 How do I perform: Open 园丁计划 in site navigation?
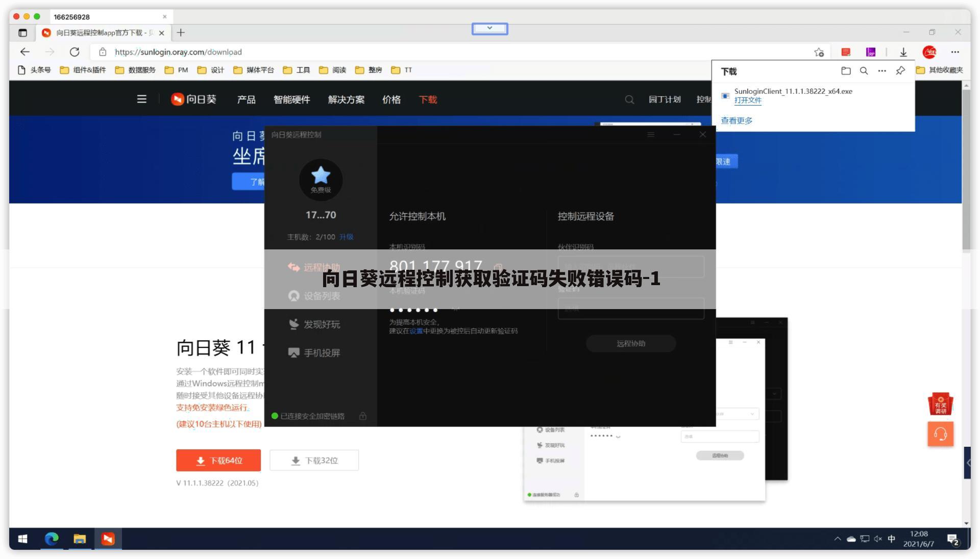665,99
